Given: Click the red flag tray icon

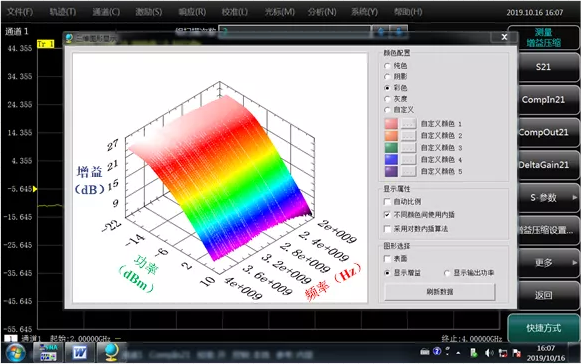Looking at the screenshot, I should pos(517,353).
